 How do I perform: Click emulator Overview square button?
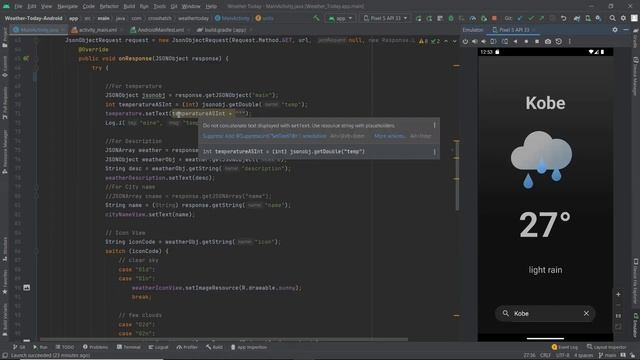[x=537, y=42]
